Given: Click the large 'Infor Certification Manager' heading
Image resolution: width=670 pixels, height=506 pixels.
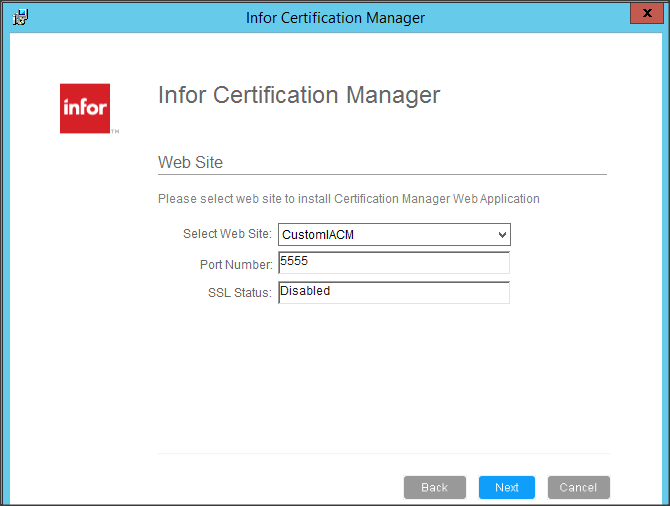Looking at the screenshot, I should (299, 95).
